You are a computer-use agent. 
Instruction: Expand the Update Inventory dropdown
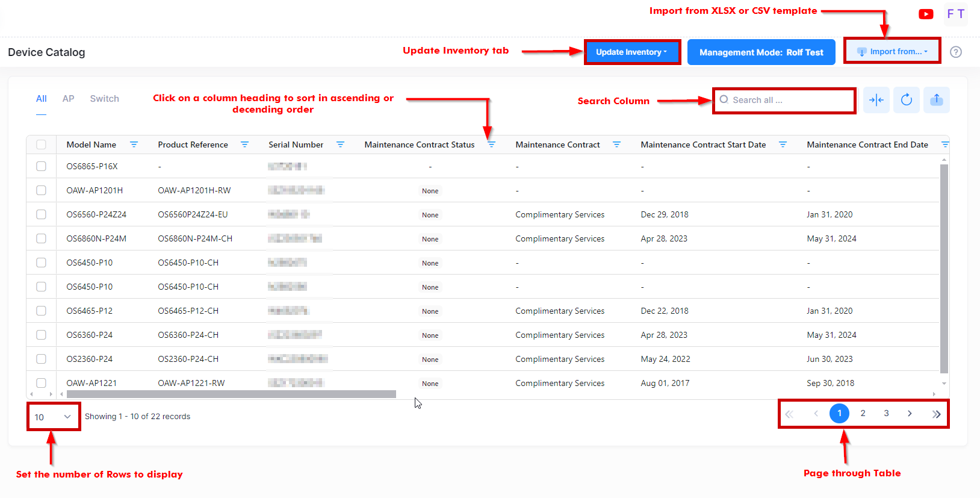[631, 52]
